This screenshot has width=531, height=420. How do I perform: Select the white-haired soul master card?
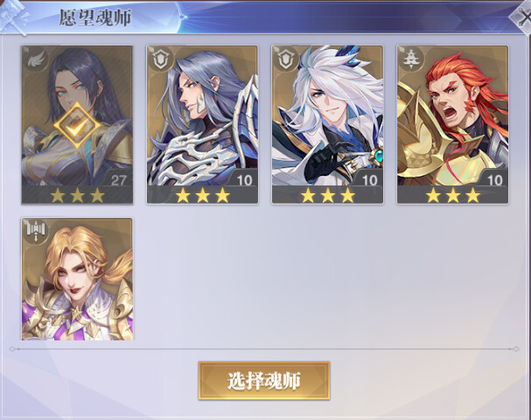(x=327, y=124)
